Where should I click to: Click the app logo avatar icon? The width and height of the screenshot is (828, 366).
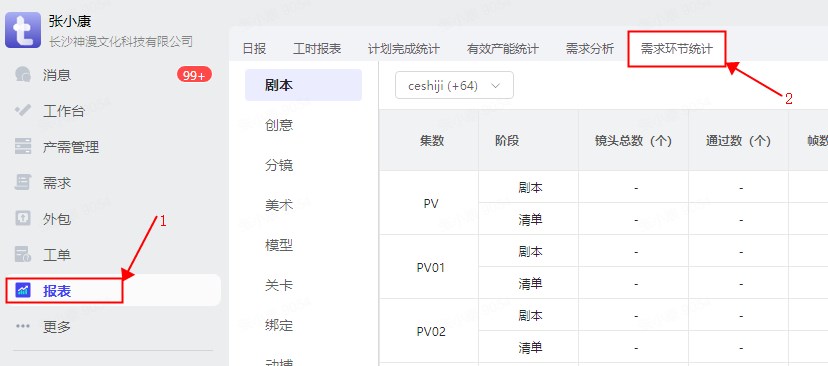coord(23,30)
